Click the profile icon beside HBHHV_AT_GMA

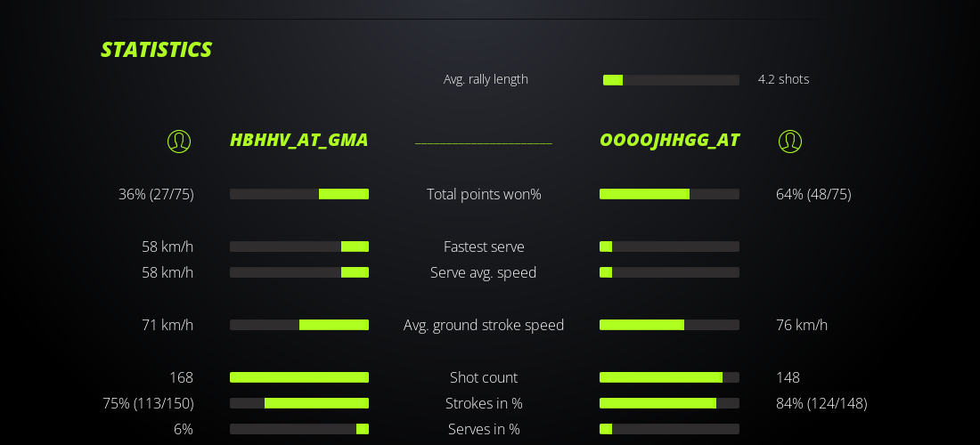179,142
